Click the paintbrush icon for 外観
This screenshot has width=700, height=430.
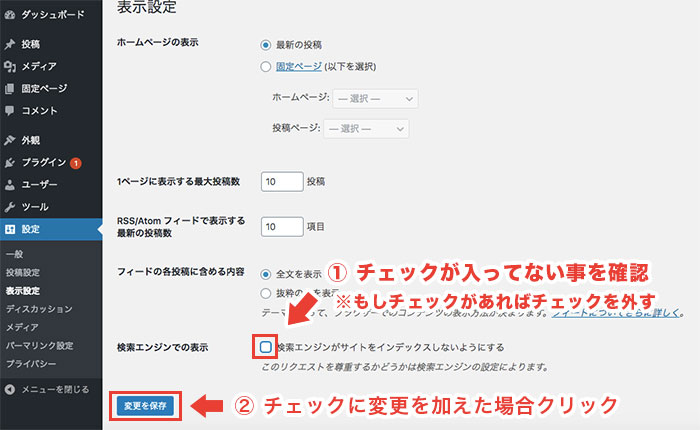(10, 140)
